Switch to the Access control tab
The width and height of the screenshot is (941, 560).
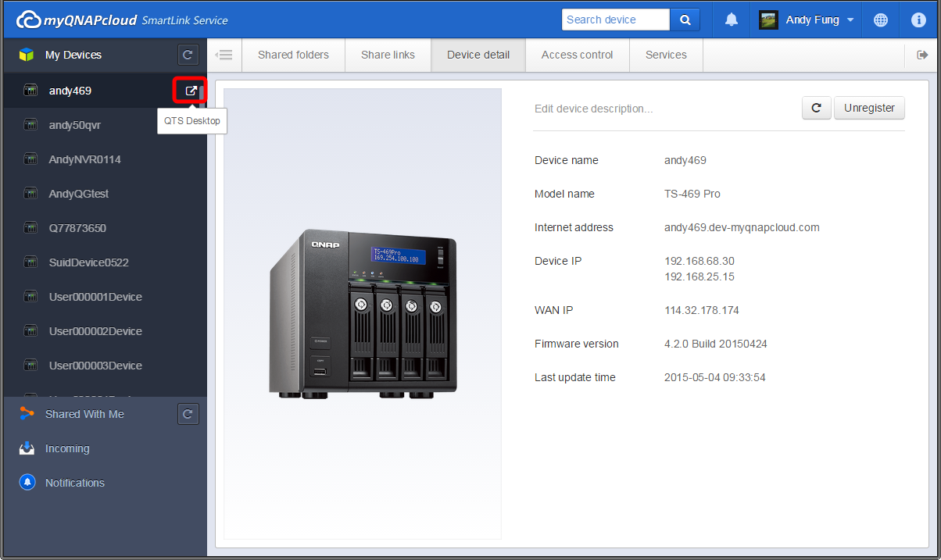[577, 55]
